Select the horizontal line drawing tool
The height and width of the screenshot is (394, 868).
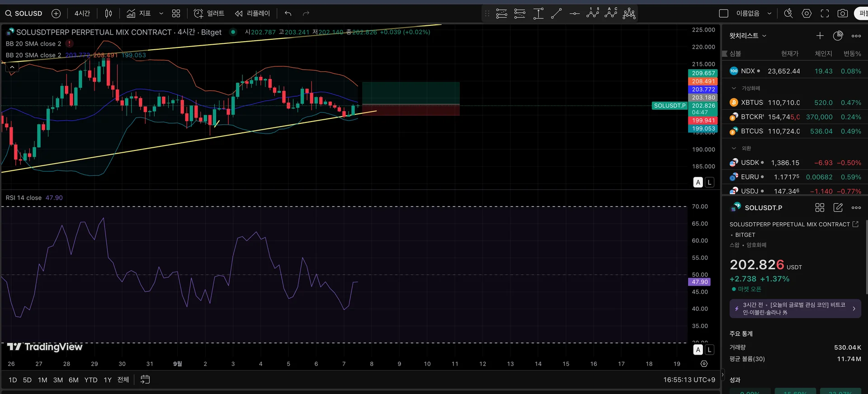[x=575, y=14]
